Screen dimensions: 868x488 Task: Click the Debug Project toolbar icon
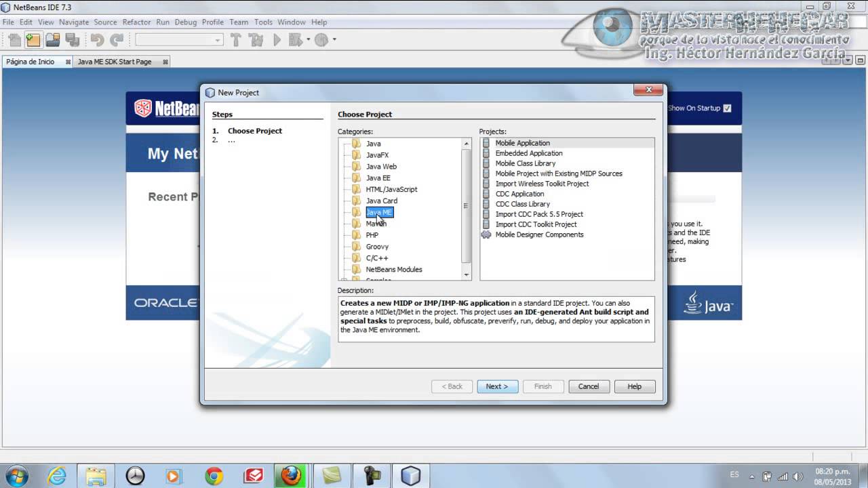pos(295,40)
